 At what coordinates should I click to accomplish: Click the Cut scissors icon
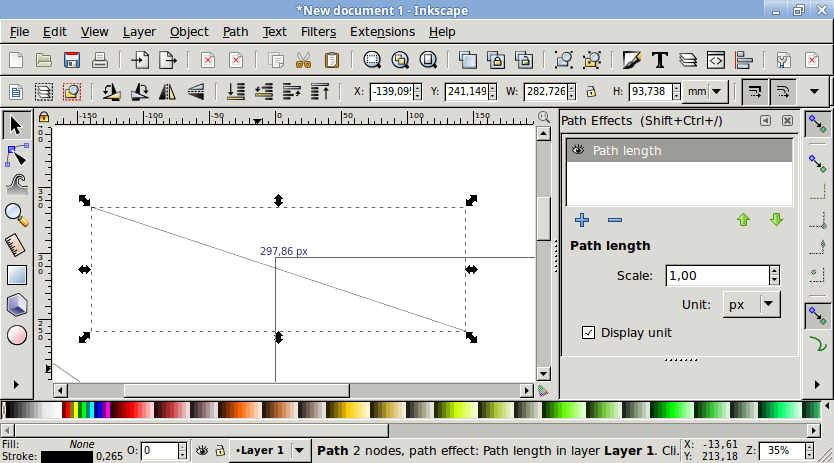[x=304, y=60]
